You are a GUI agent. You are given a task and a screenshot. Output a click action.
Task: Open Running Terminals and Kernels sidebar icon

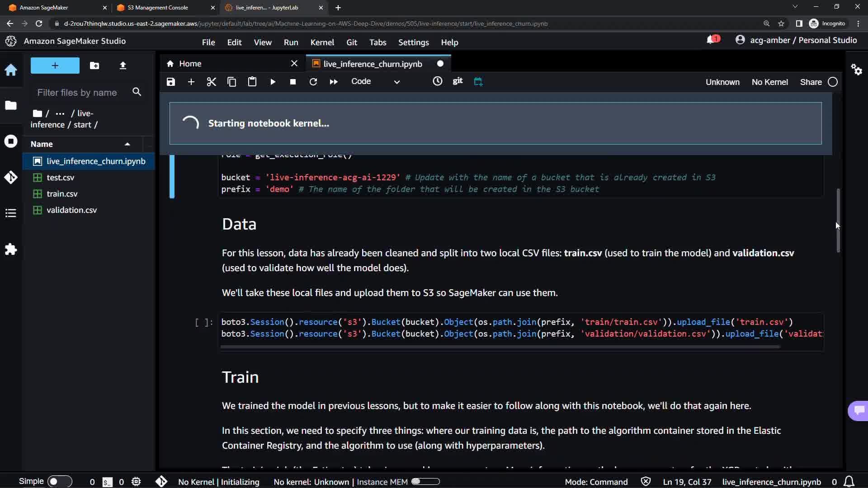[11, 141]
